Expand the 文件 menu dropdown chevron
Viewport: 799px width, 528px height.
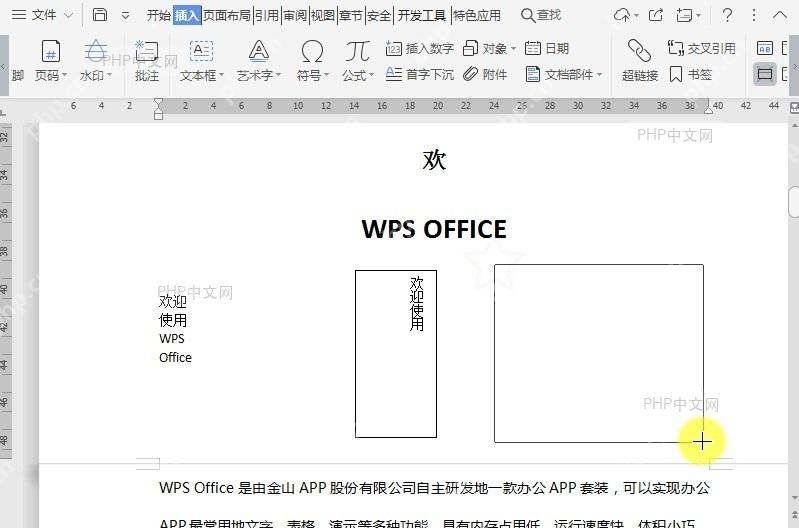click(68, 16)
